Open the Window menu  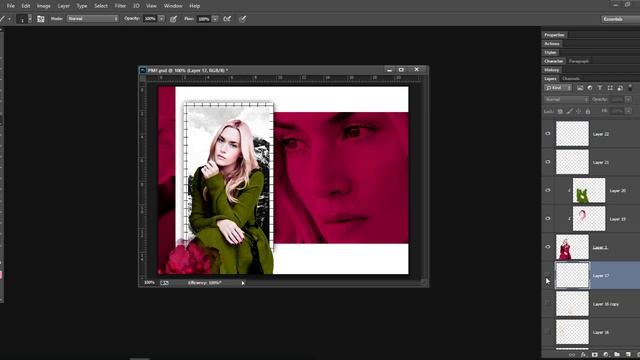point(173,6)
